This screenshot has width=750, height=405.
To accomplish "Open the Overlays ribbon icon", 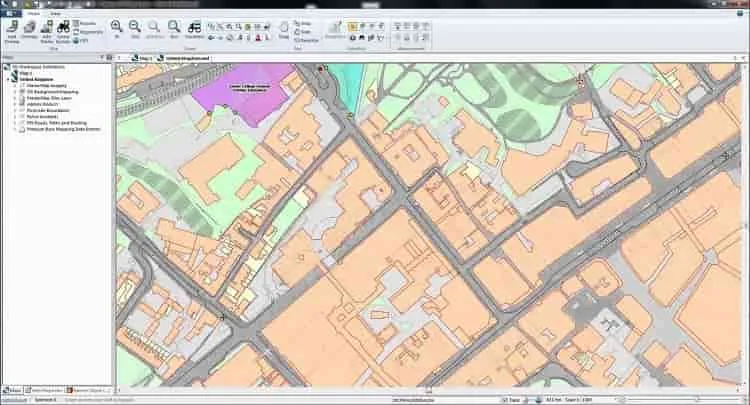I will pyautogui.click(x=30, y=30).
